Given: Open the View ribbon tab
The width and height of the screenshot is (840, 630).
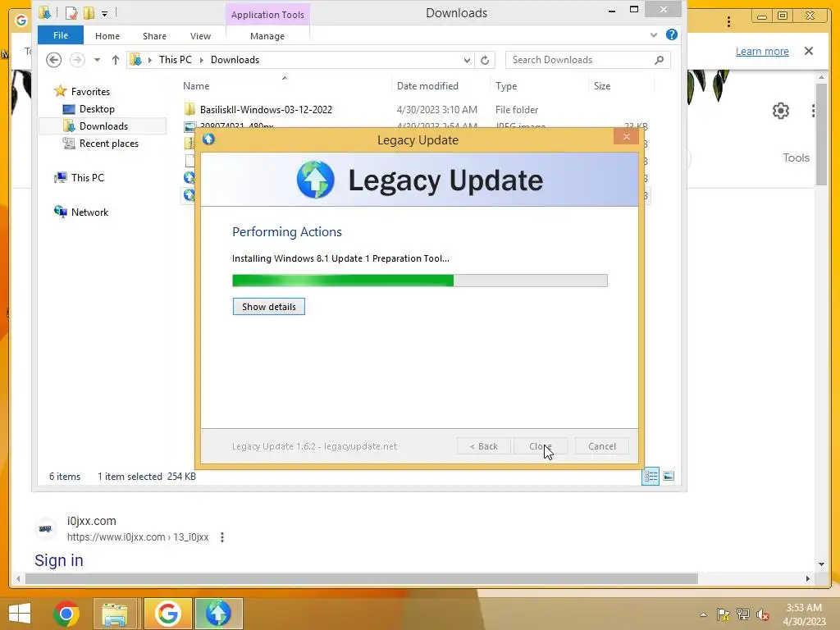Looking at the screenshot, I should [x=200, y=36].
